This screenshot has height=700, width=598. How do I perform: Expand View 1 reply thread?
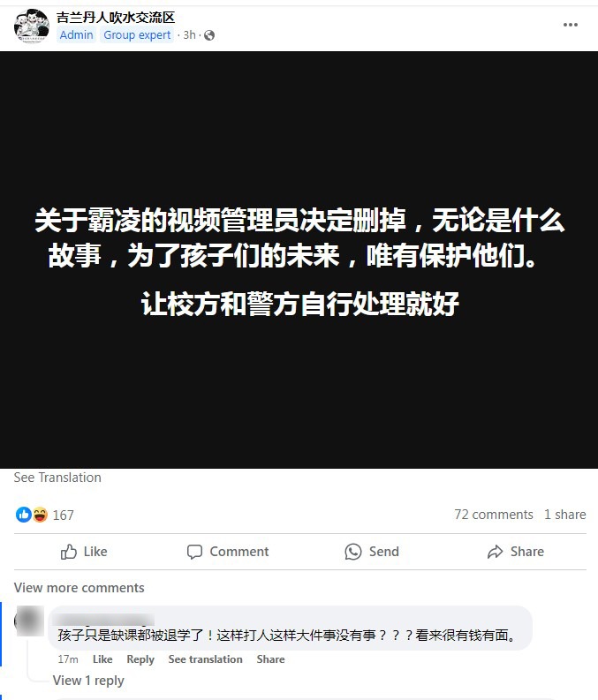click(x=88, y=681)
